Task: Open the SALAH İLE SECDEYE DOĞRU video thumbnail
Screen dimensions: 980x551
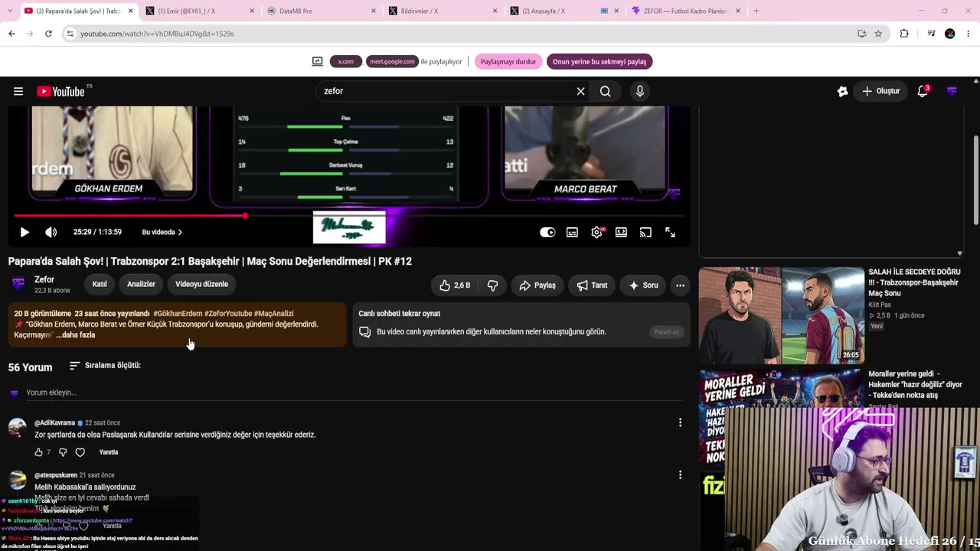Action: 781,315
